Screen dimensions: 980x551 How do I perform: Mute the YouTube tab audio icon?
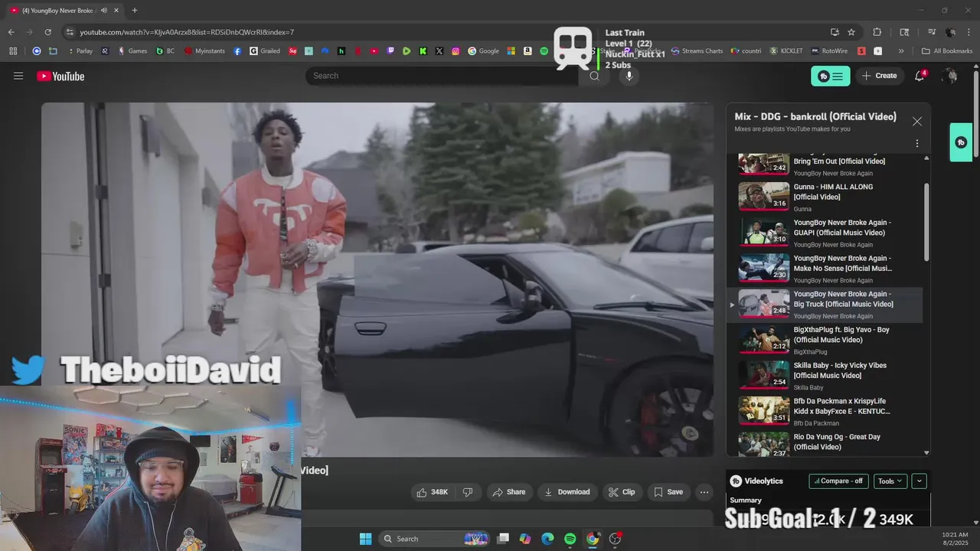click(x=103, y=10)
